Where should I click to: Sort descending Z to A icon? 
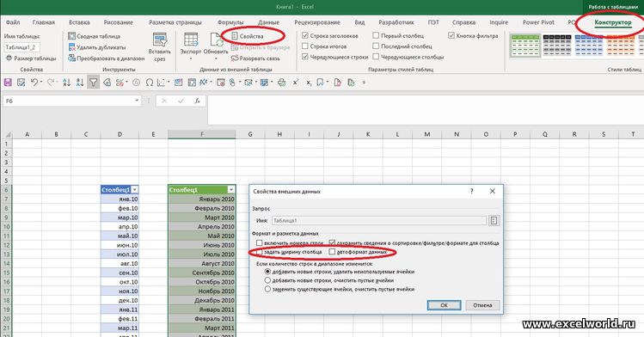pyautogui.click(x=80, y=83)
